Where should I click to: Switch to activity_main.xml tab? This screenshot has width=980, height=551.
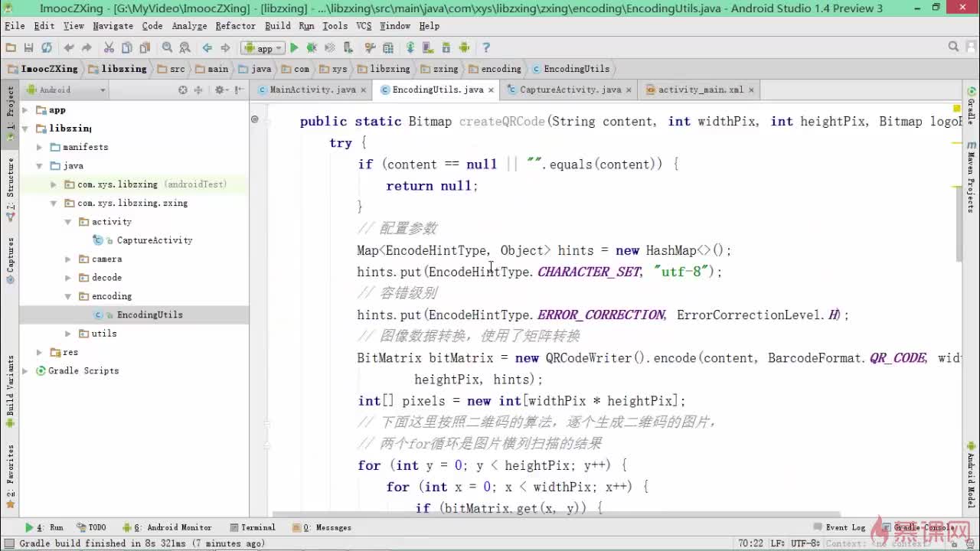point(701,90)
